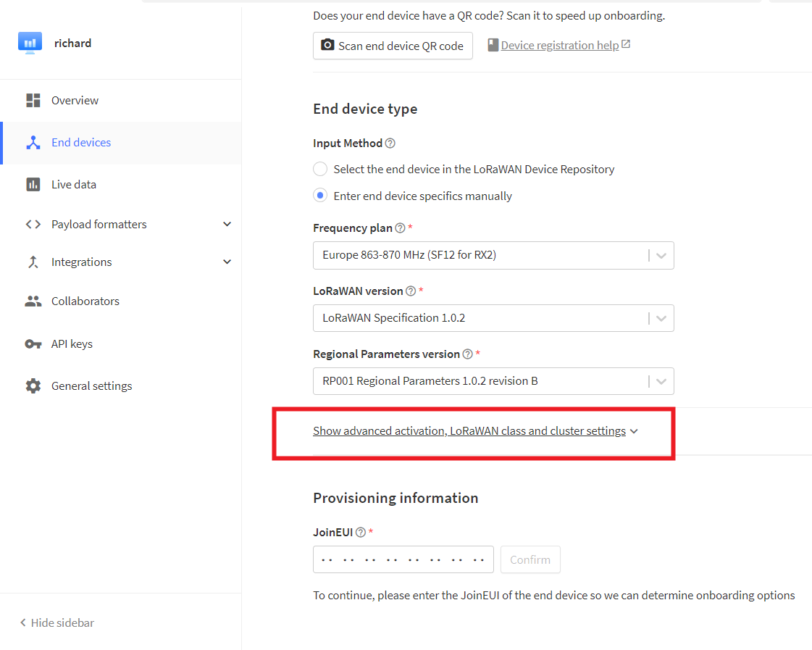Click help icon beside JoinEUI label

[361, 533]
